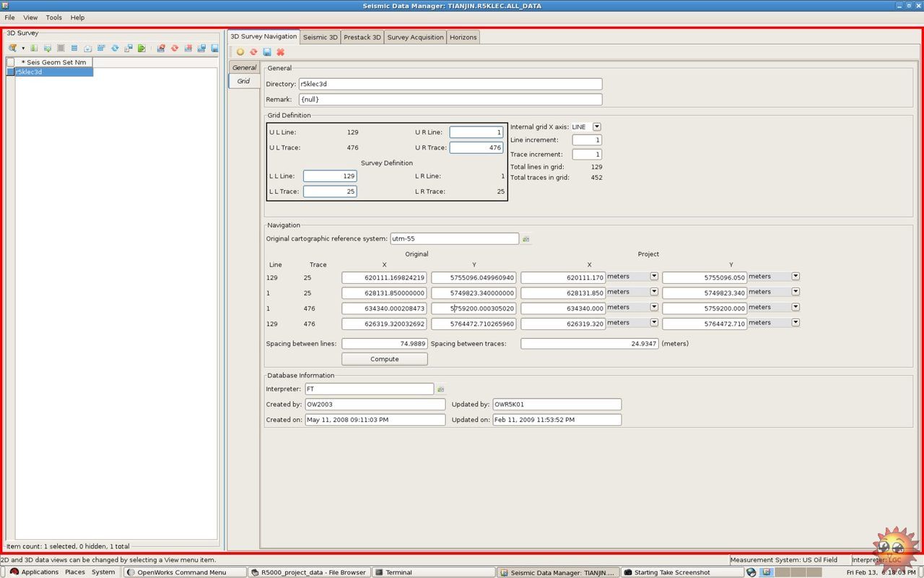This screenshot has width=924, height=578.
Task: Click the Remark input field
Action: 450,99
